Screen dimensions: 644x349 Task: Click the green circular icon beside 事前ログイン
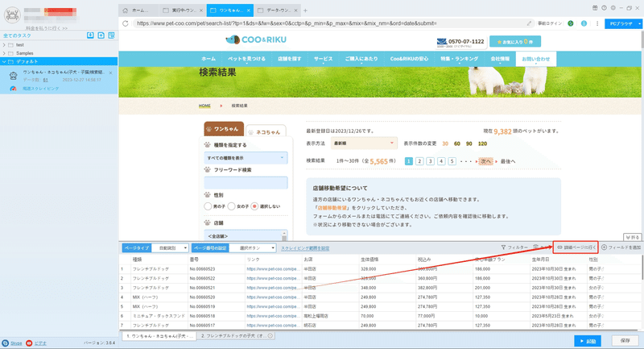tap(571, 23)
